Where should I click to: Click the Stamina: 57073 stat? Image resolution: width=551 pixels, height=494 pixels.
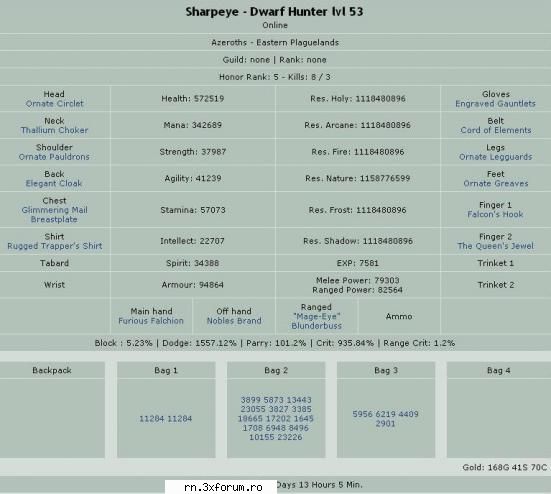(193, 210)
